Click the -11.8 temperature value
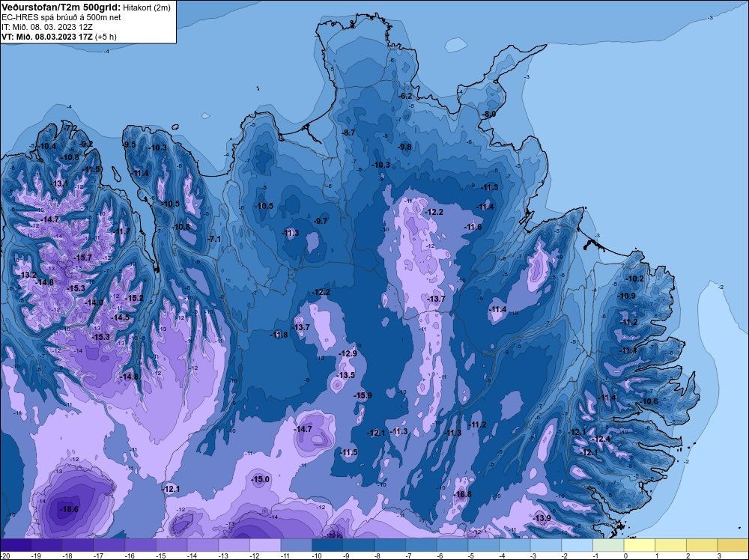Viewport: 749px width, 560px height. [279, 335]
